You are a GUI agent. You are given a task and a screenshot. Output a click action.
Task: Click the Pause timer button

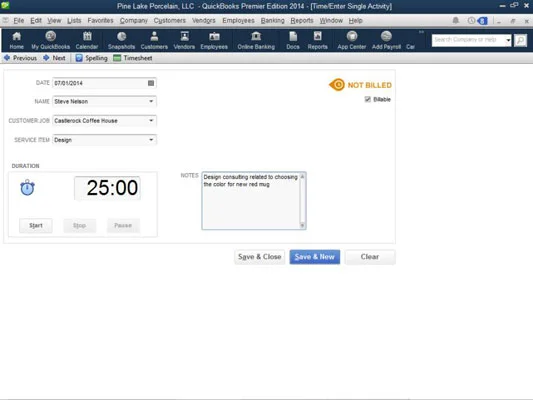coord(123,226)
